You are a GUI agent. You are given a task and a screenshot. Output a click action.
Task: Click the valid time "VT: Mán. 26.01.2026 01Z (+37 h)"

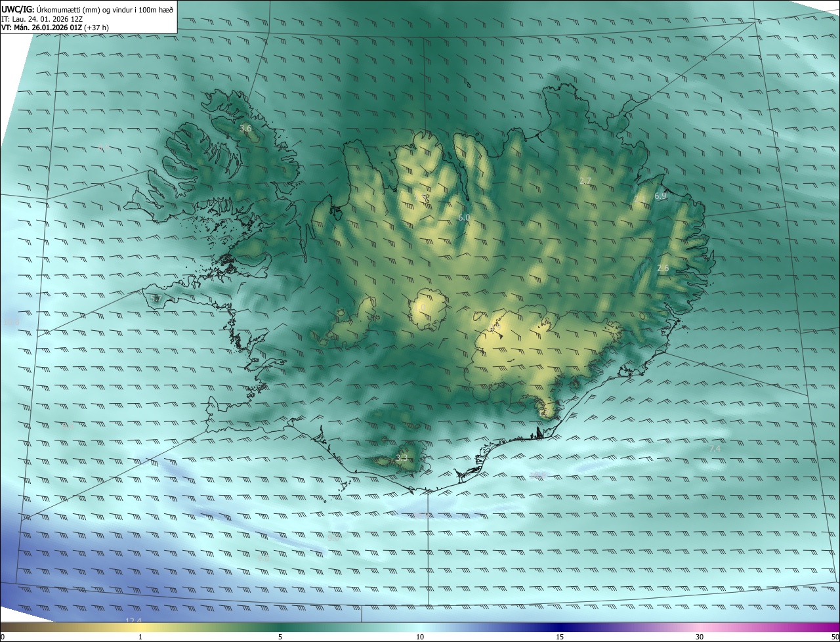point(55,28)
